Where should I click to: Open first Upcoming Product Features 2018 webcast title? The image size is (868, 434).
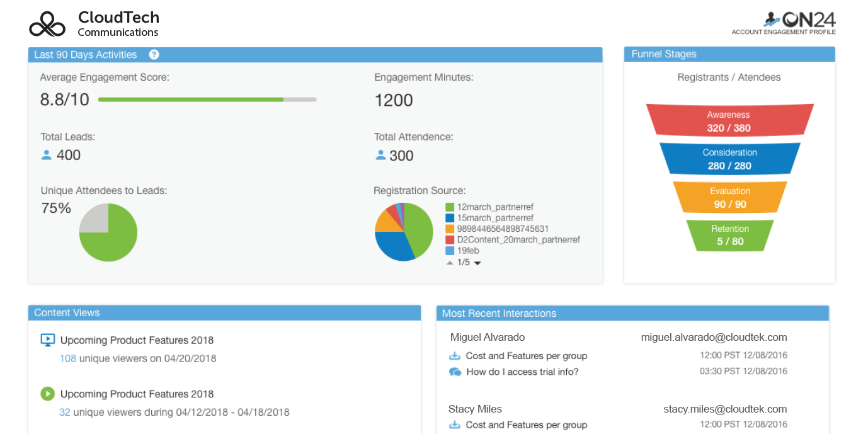pyautogui.click(x=137, y=340)
